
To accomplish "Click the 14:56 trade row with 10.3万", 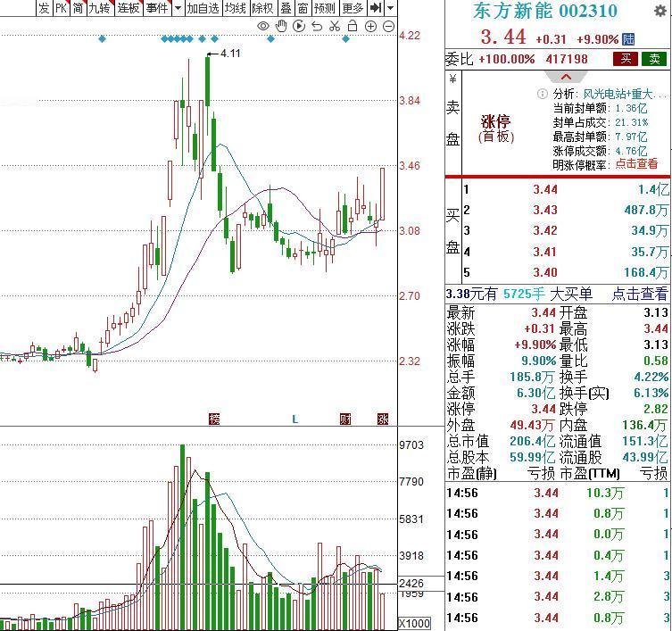I will click(x=558, y=493).
